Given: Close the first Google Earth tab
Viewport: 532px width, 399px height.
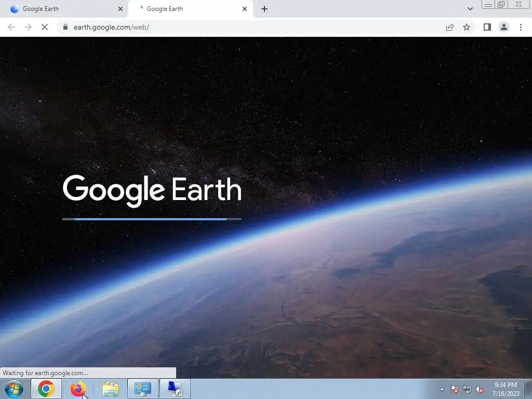Looking at the screenshot, I should coord(121,9).
